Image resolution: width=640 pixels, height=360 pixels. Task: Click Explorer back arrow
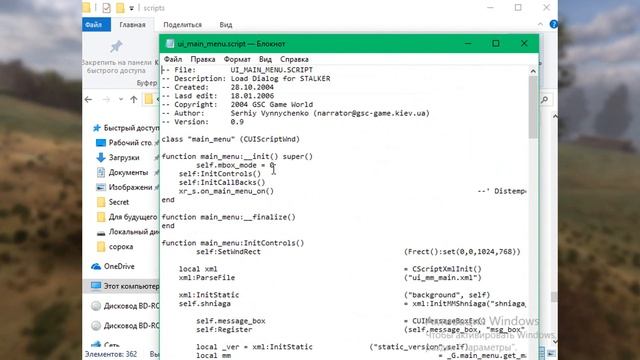click(89, 99)
